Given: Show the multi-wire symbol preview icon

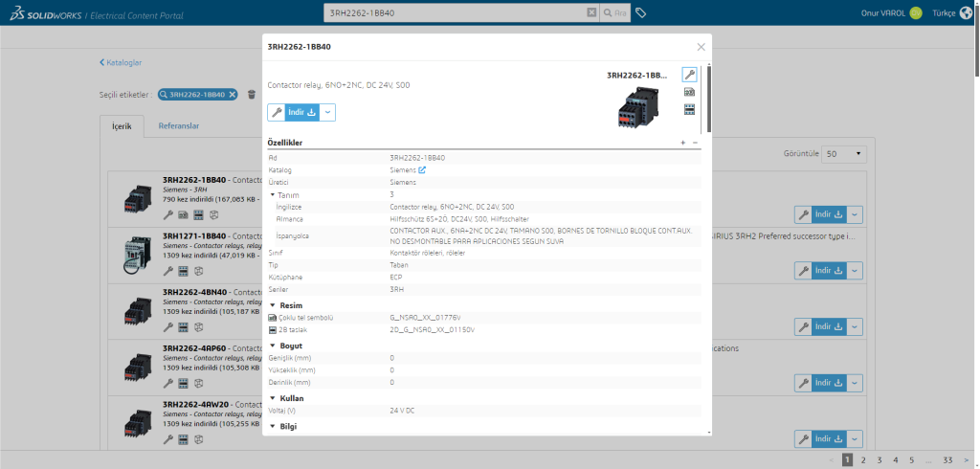Looking at the screenshot, I should pyautogui.click(x=689, y=92).
